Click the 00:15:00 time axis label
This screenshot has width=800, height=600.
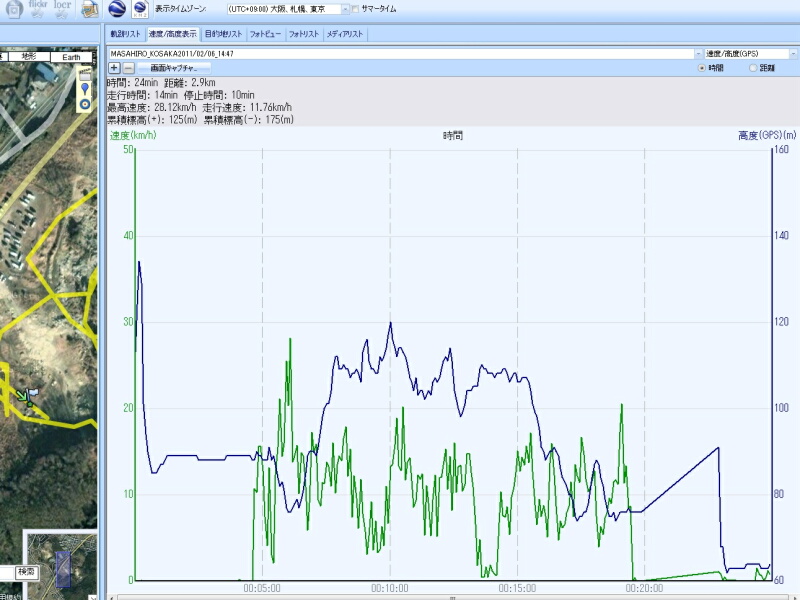point(517,588)
